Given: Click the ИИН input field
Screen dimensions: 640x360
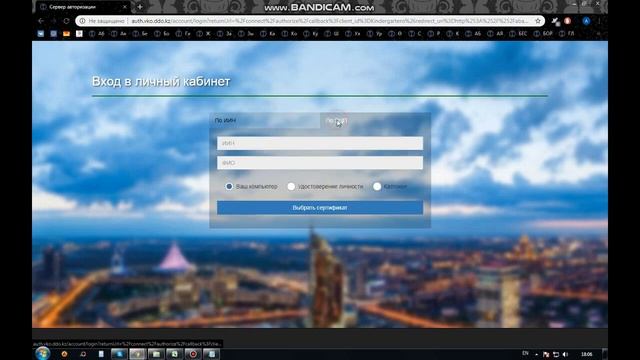Looking at the screenshot, I should tap(320, 143).
